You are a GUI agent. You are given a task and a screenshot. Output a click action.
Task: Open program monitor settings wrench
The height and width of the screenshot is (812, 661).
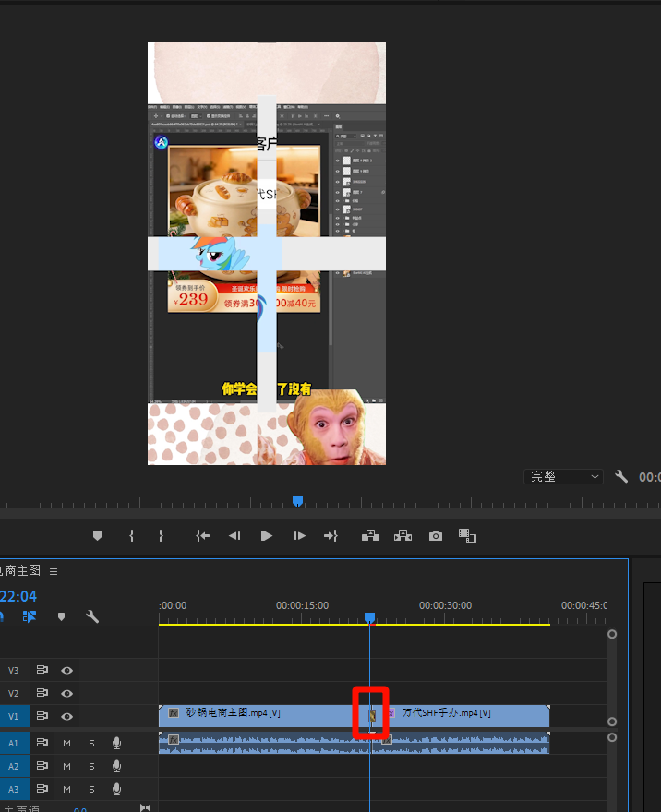[x=621, y=477]
